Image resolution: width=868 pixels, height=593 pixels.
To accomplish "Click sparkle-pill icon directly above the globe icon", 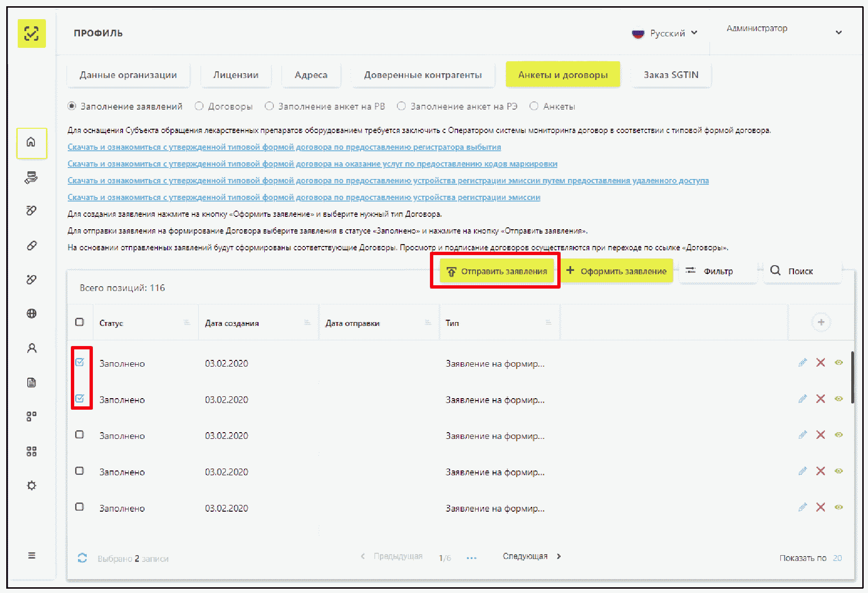I will (x=32, y=280).
